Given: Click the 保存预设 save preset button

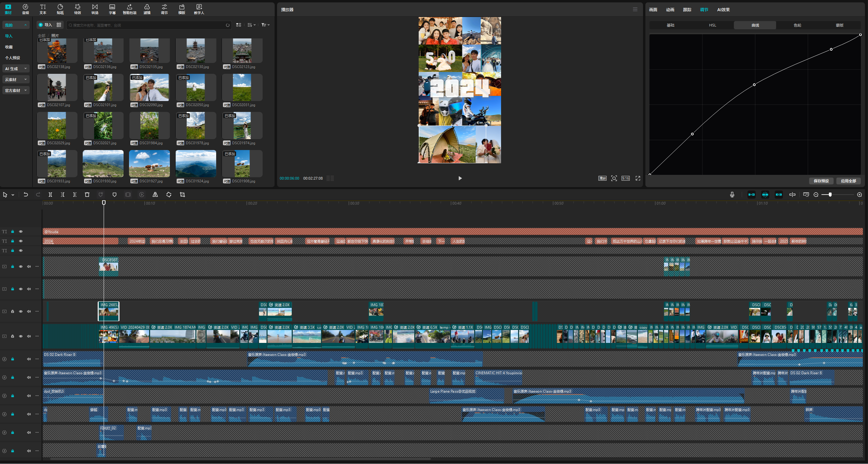Looking at the screenshot, I should coord(821,181).
